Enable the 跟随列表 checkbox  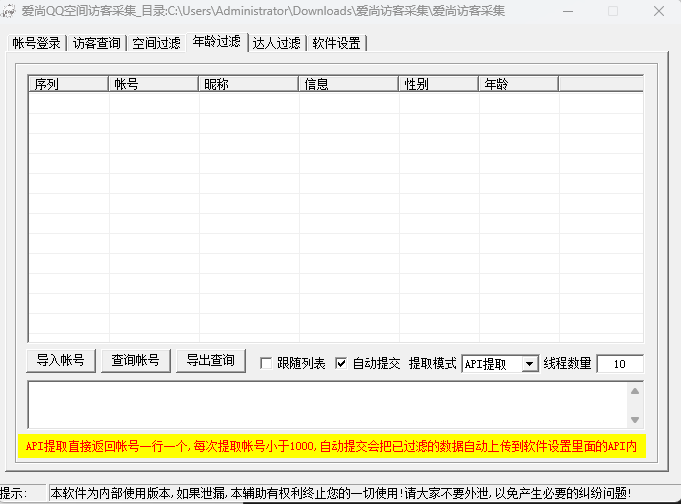tap(266, 364)
